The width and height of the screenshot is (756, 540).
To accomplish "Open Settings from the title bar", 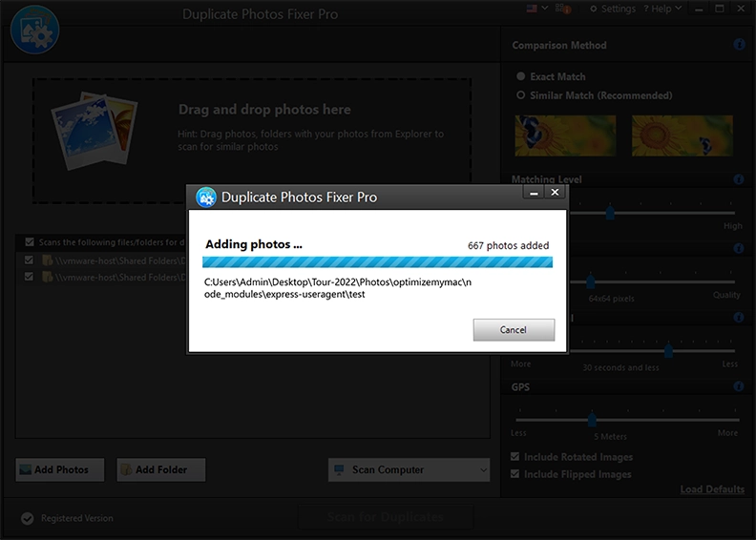I will pos(613,9).
